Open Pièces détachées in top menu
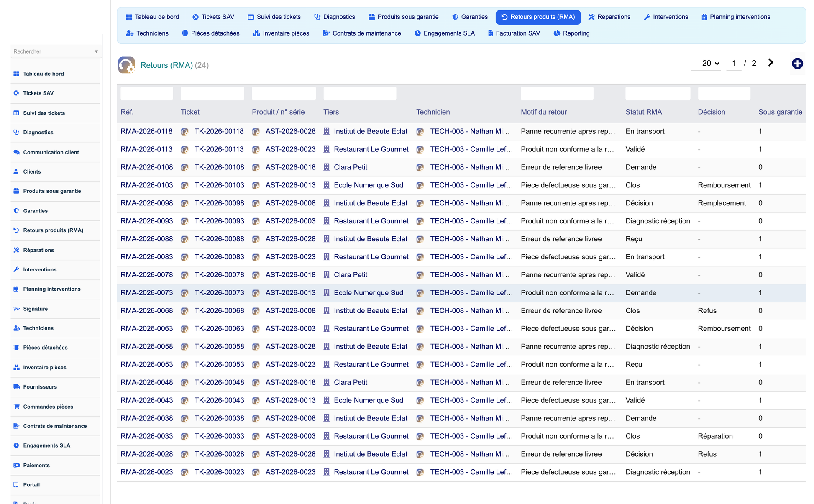This screenshot has width=814, height=504. point(210,33)
